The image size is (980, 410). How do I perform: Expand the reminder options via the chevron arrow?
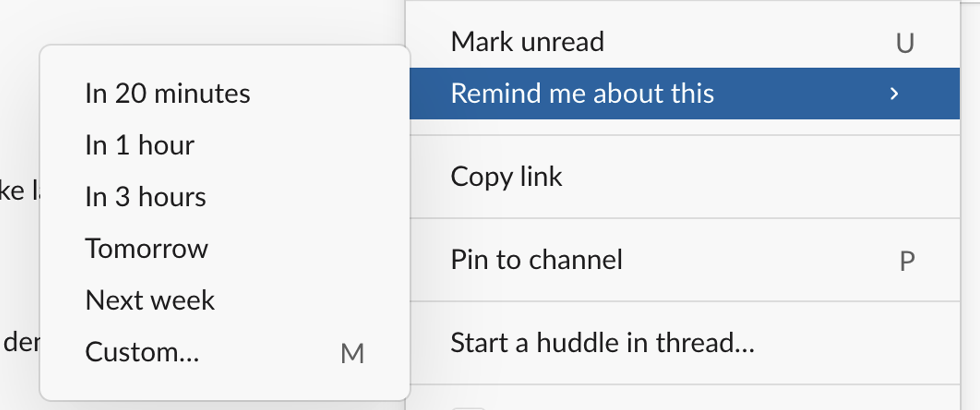point(894,93)
